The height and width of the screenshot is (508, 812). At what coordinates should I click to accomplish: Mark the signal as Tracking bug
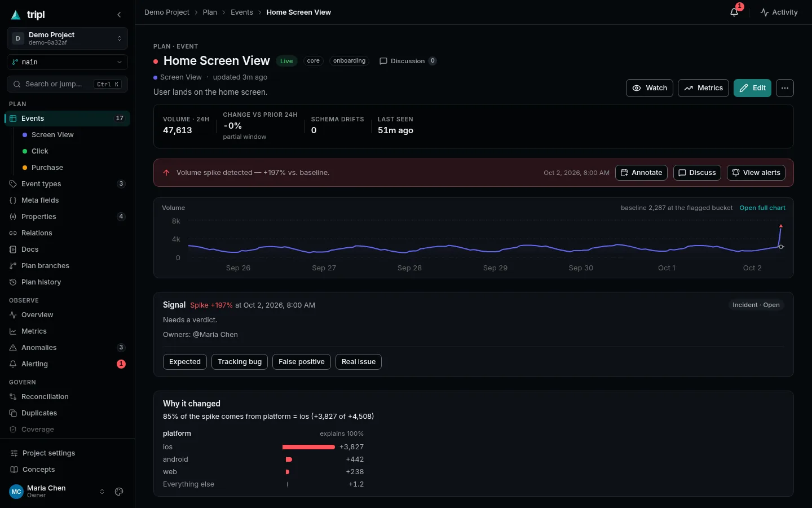click(x=240, y=362)
